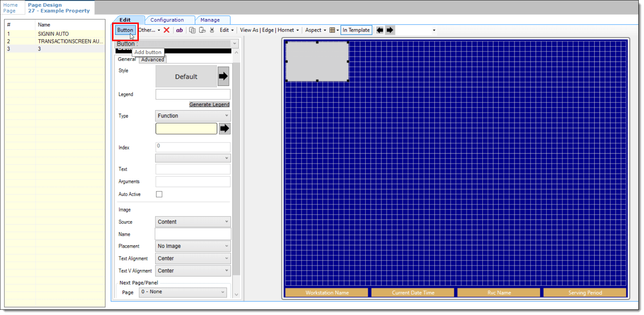Viewport: 644px width, 315px height.
Task: Expand the Type dropdown showing Function
Action: click(x=193, y=116)
